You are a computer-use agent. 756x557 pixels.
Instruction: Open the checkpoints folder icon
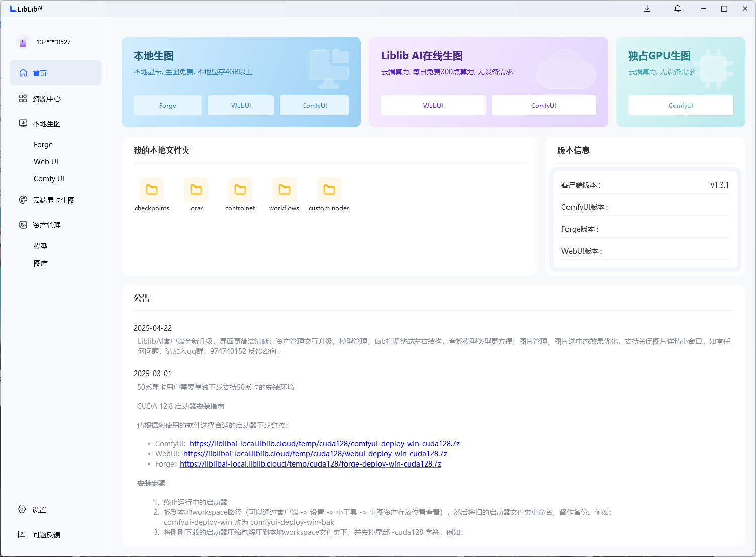[152, 190]
